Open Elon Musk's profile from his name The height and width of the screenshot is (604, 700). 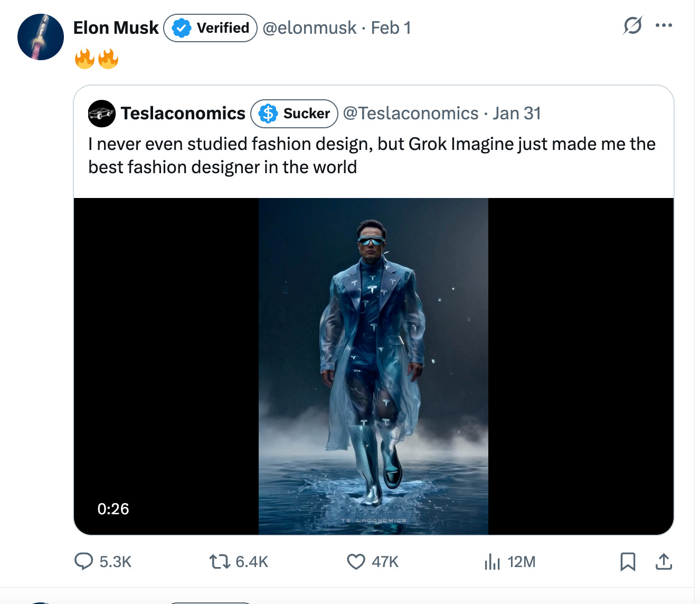[x=116, y=27]
